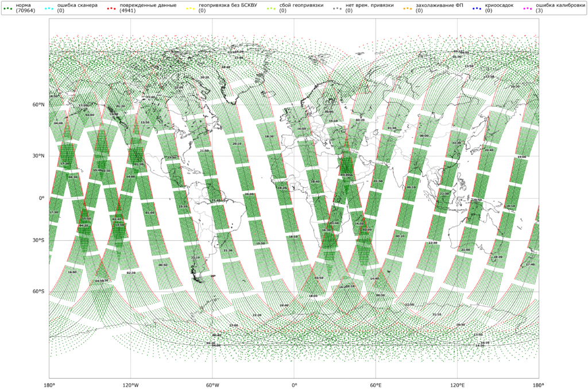Click the 18:20 swath time label
This screenshot has height=389, width=588.
[283, 188]
